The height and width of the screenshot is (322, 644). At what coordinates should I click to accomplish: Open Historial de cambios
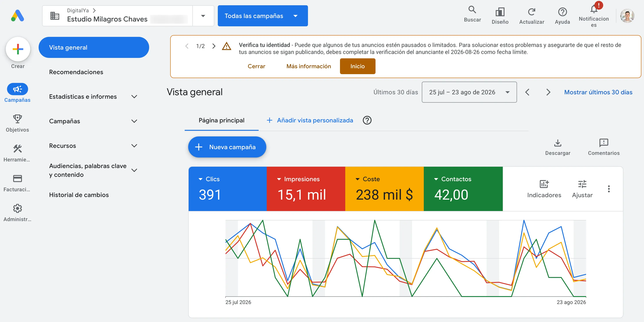pos(79,195)
